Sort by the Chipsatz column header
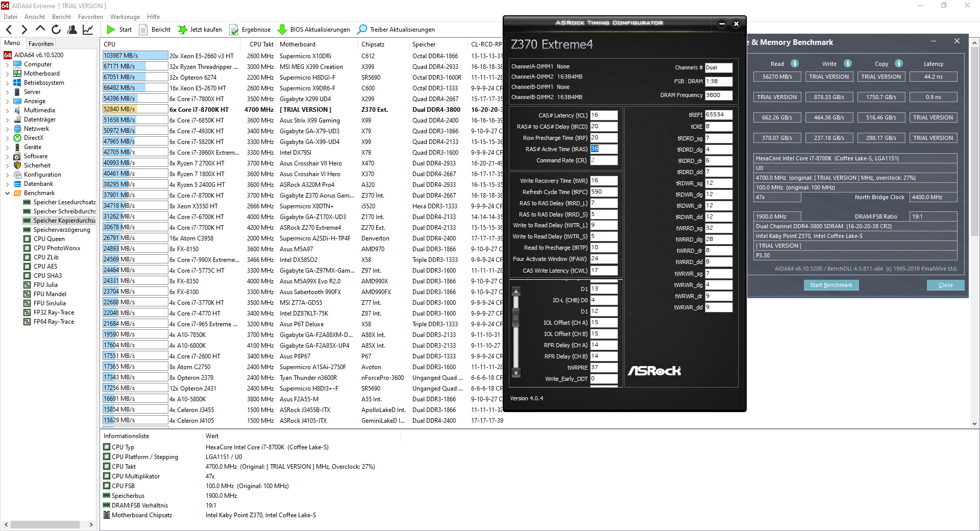The image size is (980, 531). (384, 44)
